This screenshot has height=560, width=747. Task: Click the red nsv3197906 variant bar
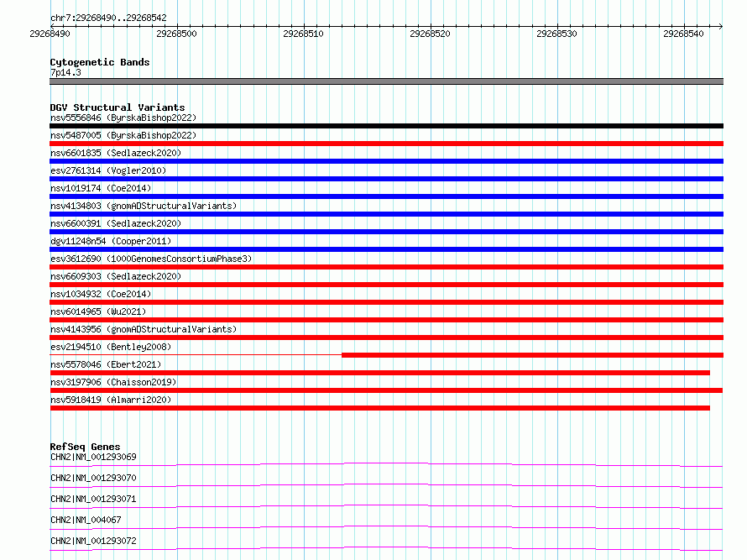point(386,390)
